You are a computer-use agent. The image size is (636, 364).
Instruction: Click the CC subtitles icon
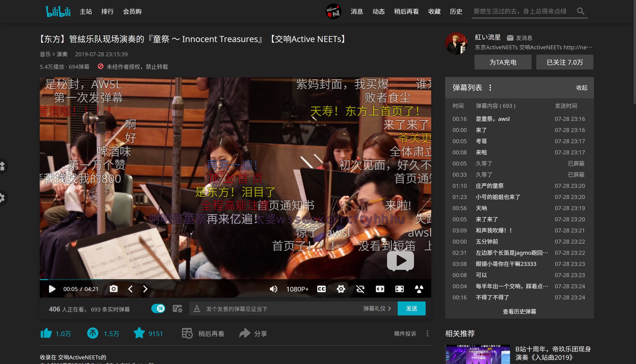click(x=321, y=289)
